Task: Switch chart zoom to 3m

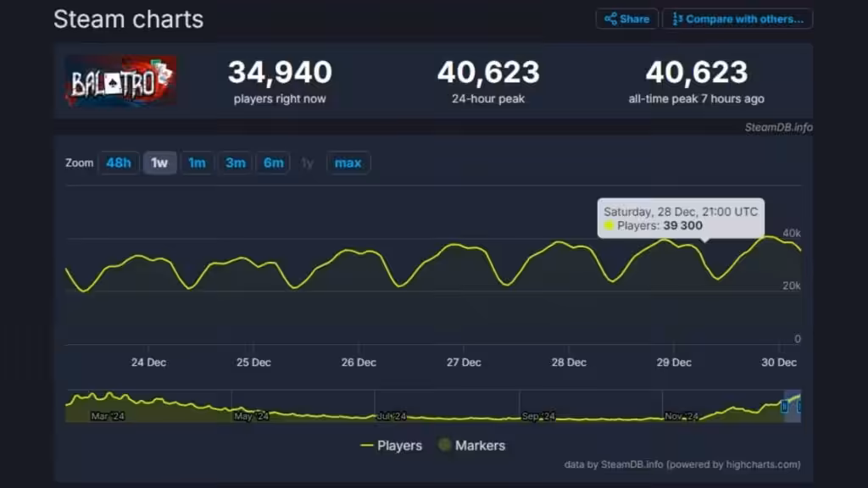Action: point(236,163)
